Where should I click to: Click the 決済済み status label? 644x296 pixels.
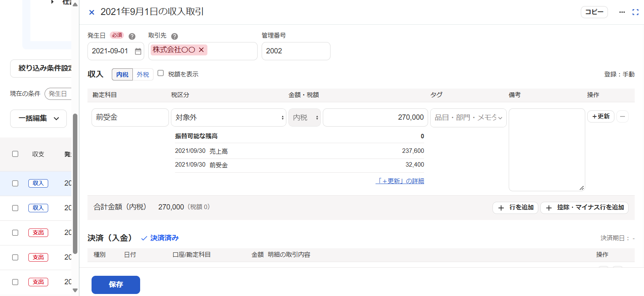coord(160,238)
